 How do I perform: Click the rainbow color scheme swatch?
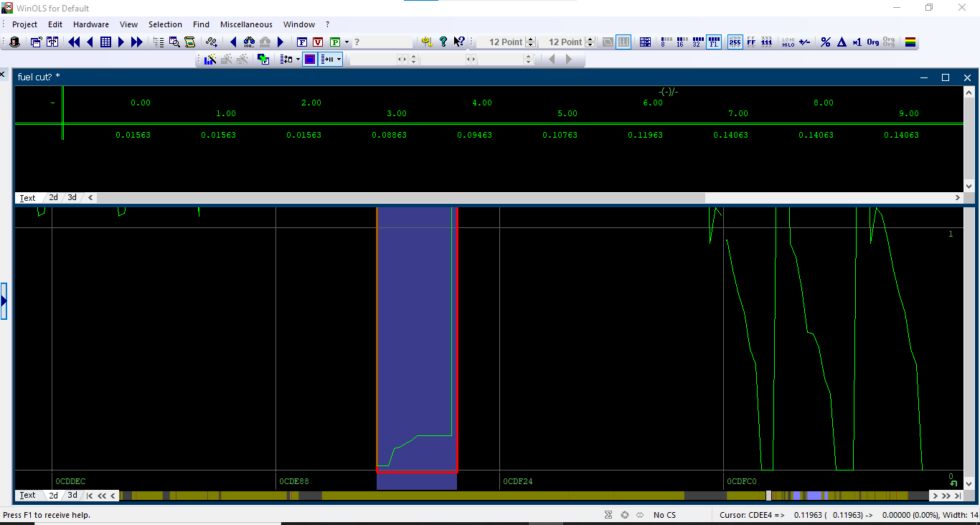[x=910, y=42]
